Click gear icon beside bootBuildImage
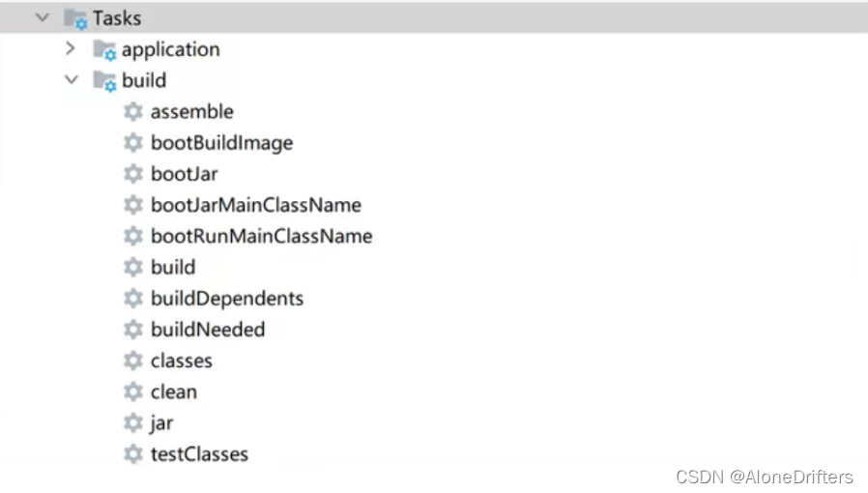The height and width of the screenshot is (493, 868). pyautogui.click(x=132, y=143)
